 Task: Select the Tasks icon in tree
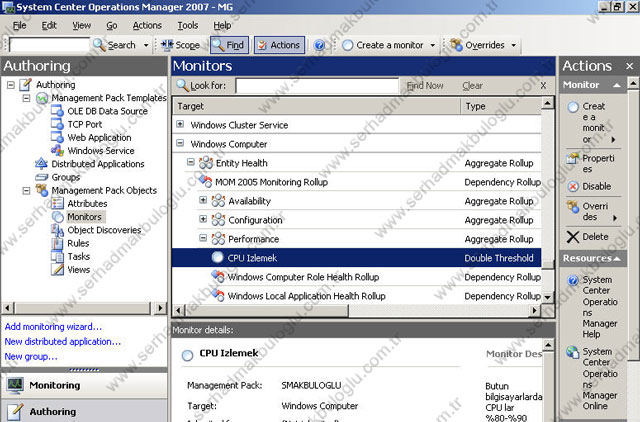pos(58,257)
